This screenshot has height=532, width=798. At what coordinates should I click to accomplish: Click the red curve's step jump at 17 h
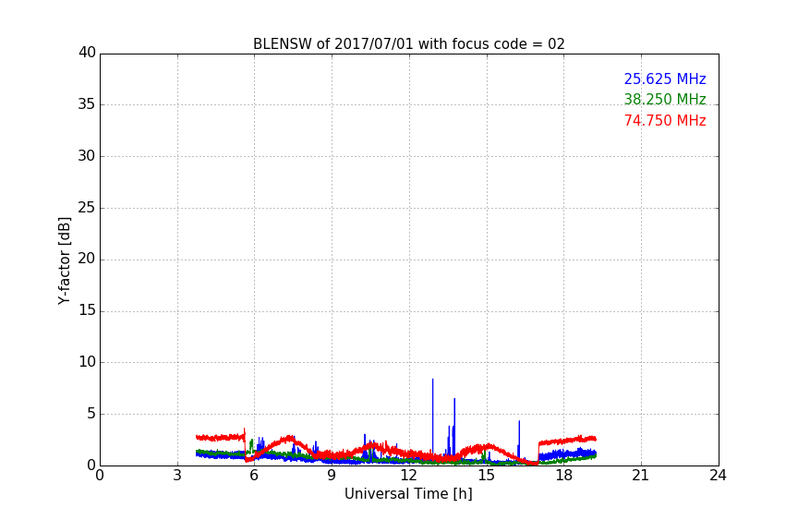[538, 453]
